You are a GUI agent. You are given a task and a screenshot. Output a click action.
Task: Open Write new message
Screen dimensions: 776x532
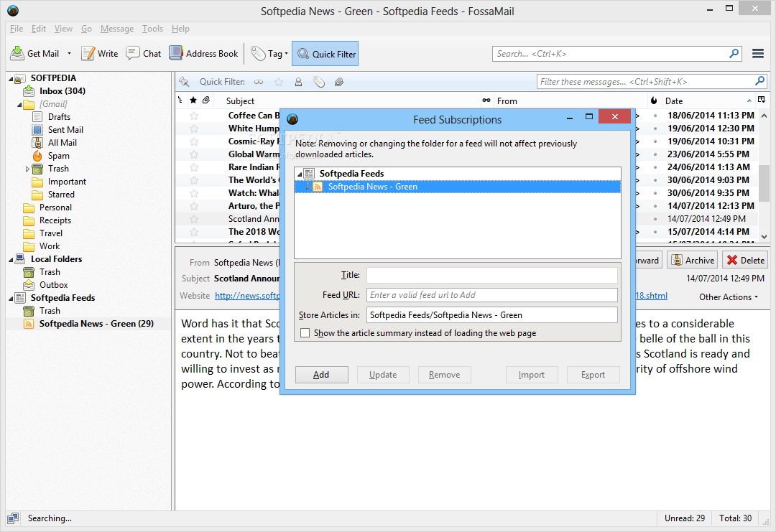pyautogui.click(x=99, y=53)
